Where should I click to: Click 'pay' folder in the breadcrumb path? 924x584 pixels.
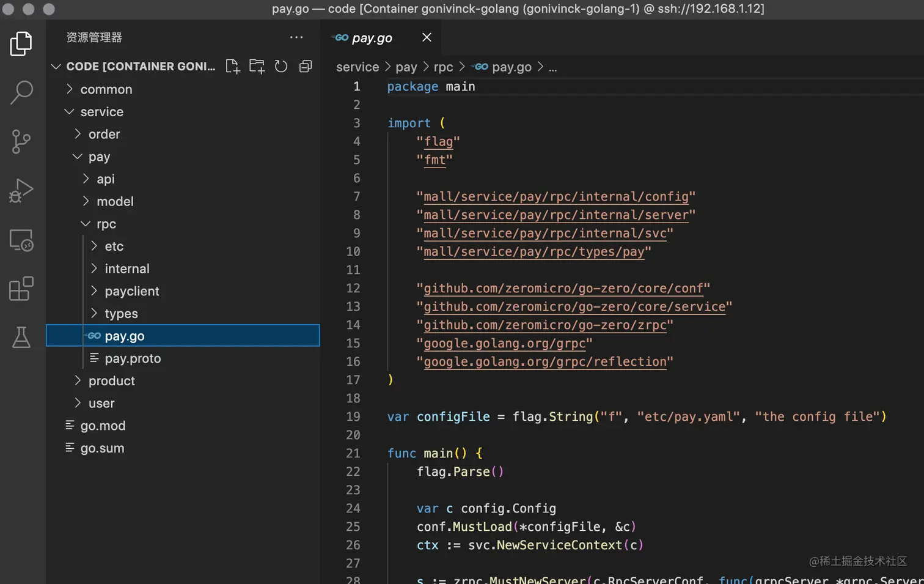pos(406,67)
